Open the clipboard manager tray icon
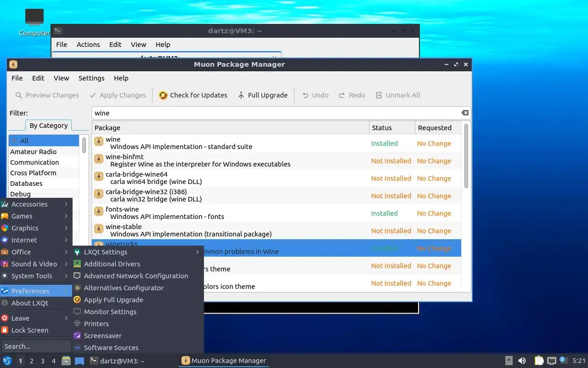 tap(539, 361)
